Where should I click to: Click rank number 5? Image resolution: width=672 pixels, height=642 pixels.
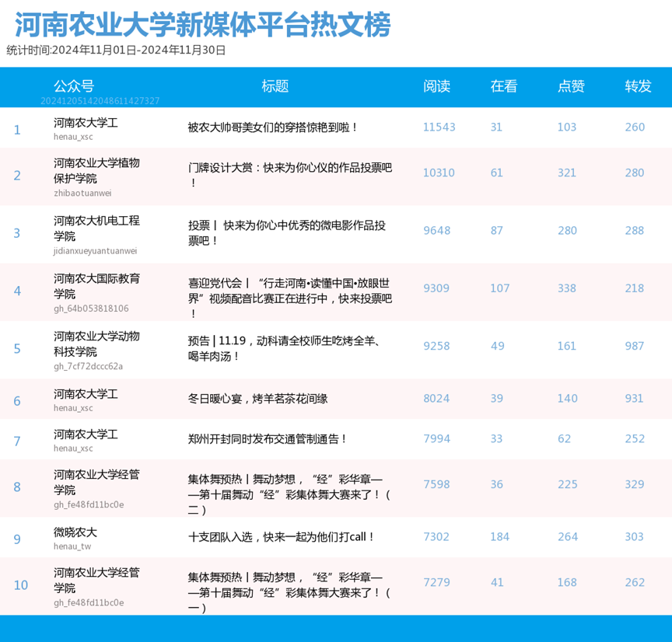[17, 349]
